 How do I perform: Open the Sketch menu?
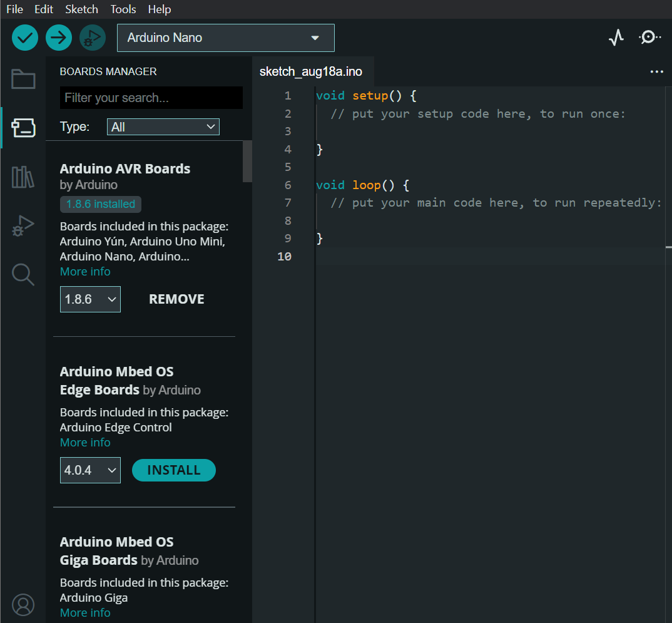[81, 9]
